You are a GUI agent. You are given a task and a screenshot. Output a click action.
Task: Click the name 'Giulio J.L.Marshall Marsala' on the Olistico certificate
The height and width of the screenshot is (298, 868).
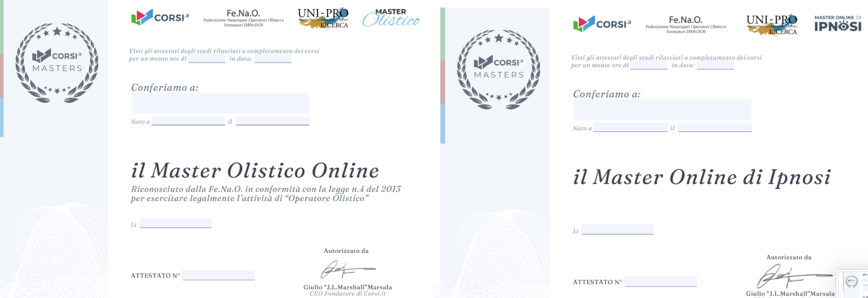click(347, 287)
